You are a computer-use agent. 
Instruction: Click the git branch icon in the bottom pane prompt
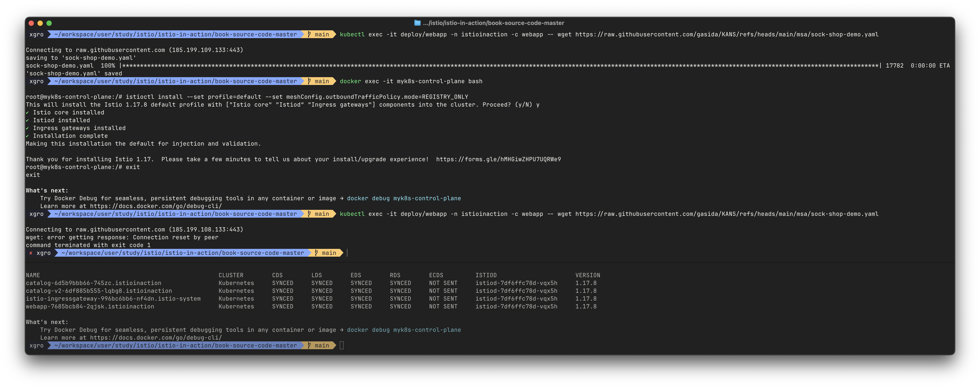(309, 345)
